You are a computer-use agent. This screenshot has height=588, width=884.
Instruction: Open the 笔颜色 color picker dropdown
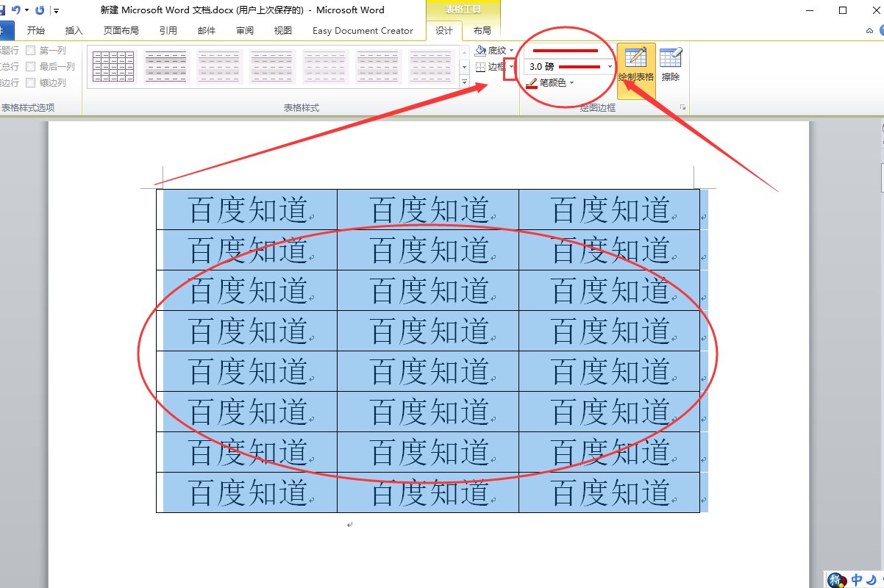point(571,82)
